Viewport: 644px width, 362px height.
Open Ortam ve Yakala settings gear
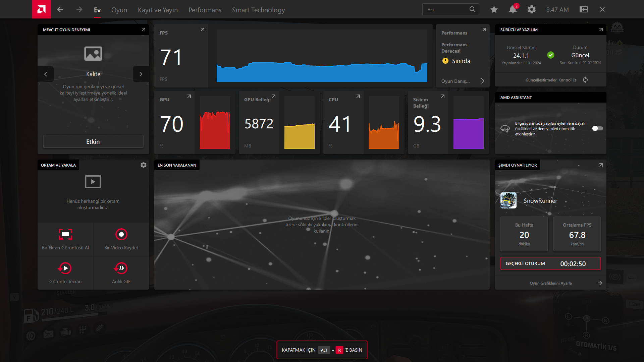144,165
